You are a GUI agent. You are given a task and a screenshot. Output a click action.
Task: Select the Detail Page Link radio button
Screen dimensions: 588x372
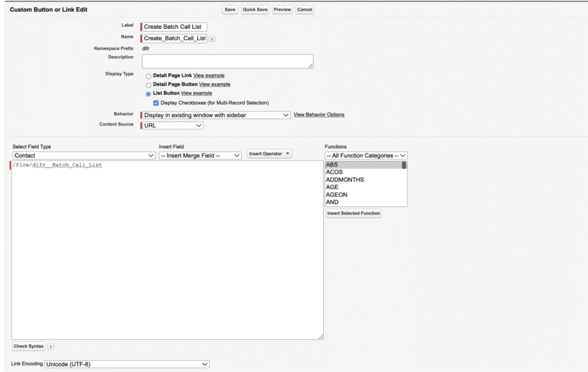tap(149, 76)
